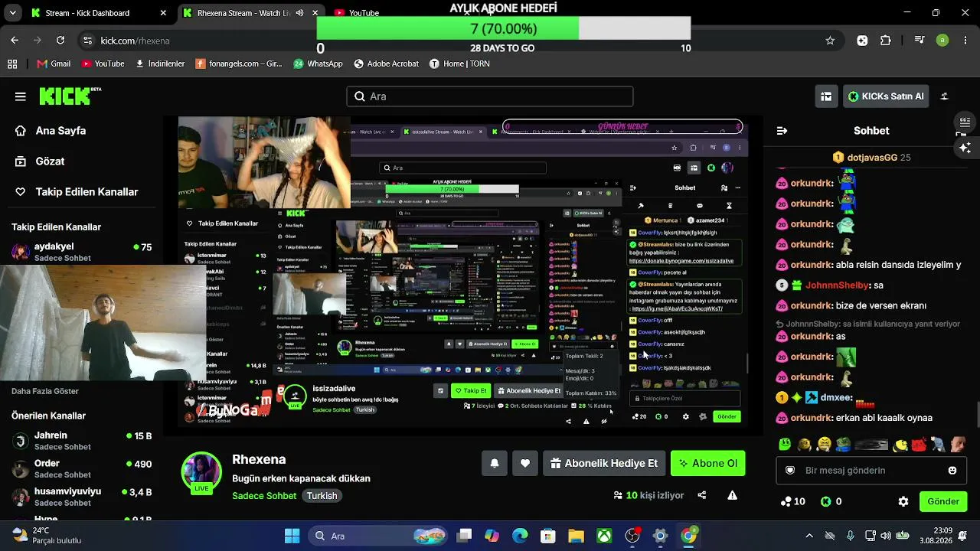Image resolution: width=980 pixels, height=551 pixels.
Task: Open the Jahrein recommended channel
Action: (x=82, y=441)
